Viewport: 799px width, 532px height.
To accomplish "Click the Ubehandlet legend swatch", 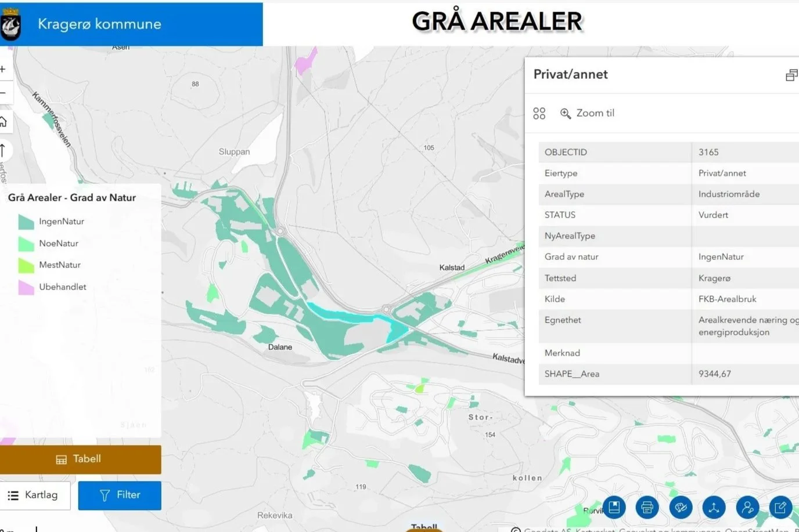I will click(26, 287).
